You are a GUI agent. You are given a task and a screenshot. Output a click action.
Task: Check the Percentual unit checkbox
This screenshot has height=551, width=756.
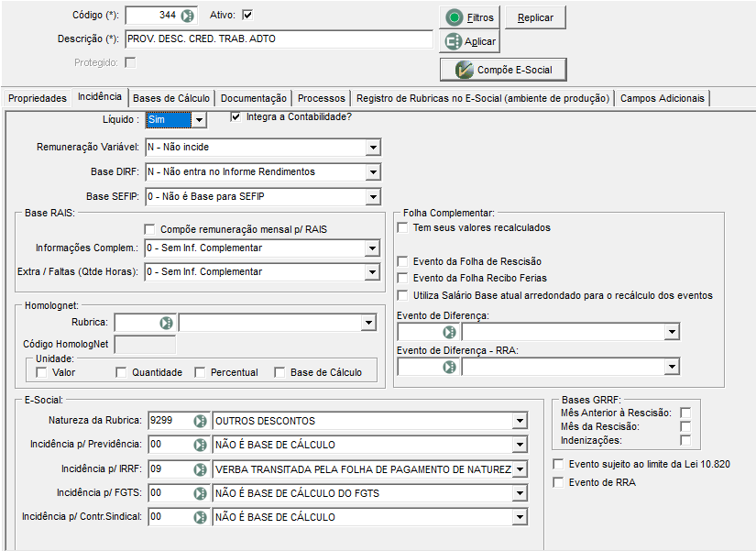point(200,372)
